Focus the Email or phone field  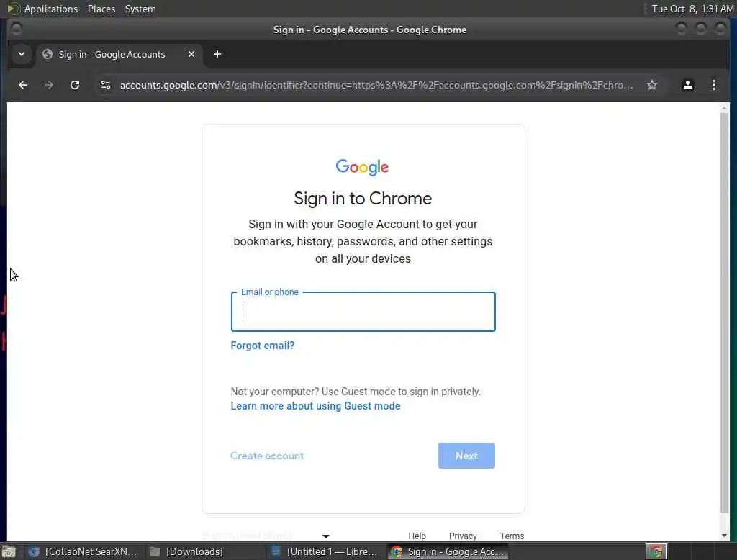click(x=363, y=312)
